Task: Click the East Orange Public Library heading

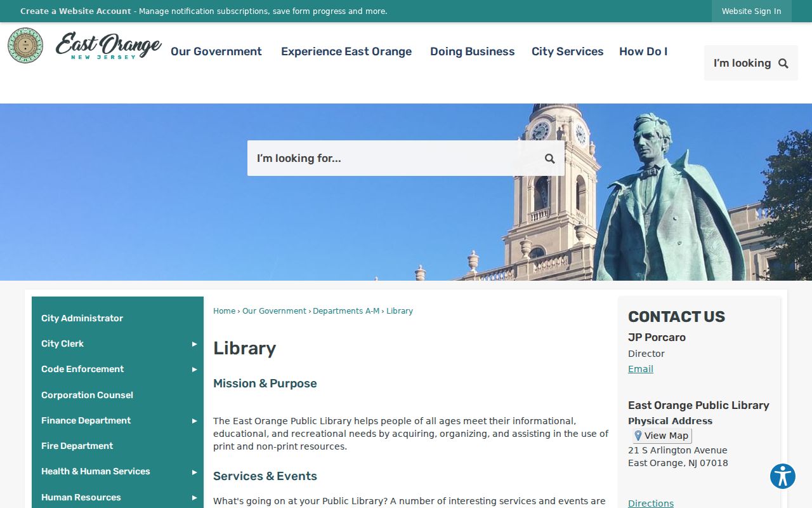Action: click(x=698, y=405)
